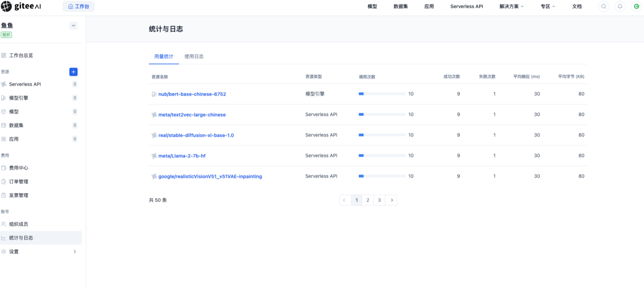Click the 发票管理 icon
Viewport: 644px width, 288px height.
(4, 195)
